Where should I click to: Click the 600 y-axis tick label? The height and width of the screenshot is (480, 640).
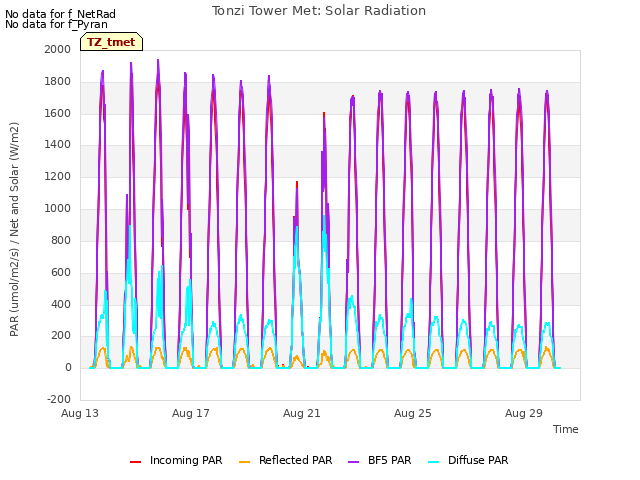click(61, 272)
